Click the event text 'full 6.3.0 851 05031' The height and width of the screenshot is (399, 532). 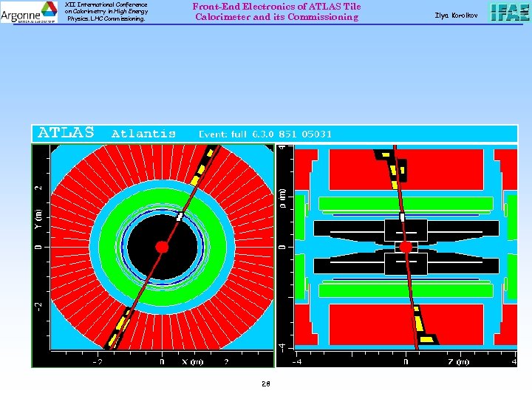(282, 134)
